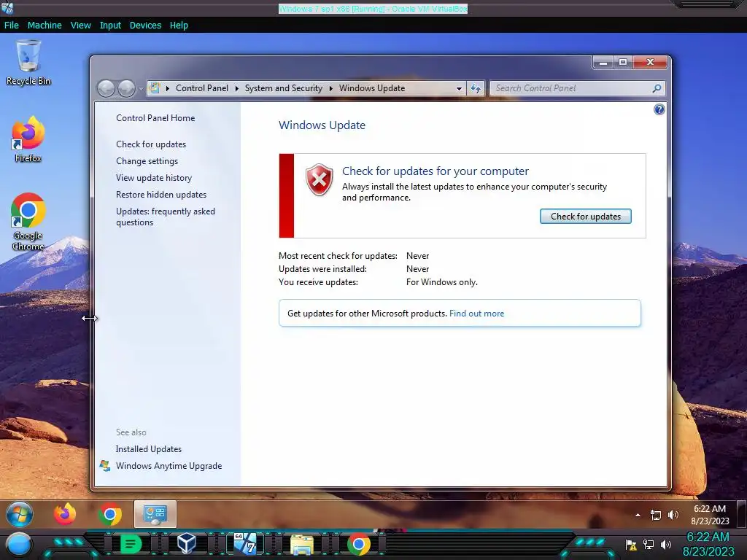Expand the arrow after System and Security
Viewport: 747px width, 560px height.
click(330, 88)
